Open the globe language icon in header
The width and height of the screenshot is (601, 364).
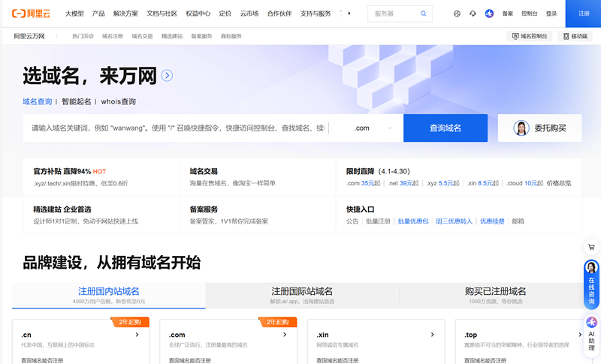[x=457, y=14]
